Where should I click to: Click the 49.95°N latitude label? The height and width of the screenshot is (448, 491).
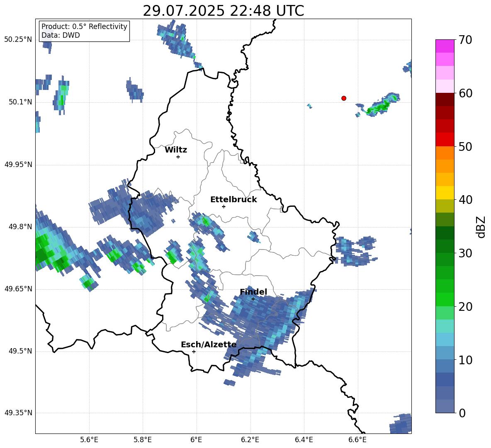[18, 165]
